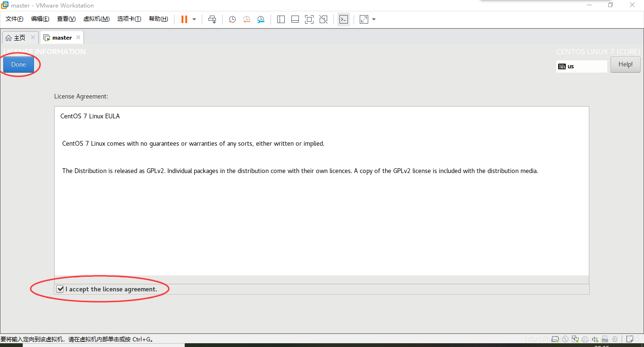Viewport: 644px width, 347px height.
Task: Click the network adapter status icon
Action: click(575, 339)
